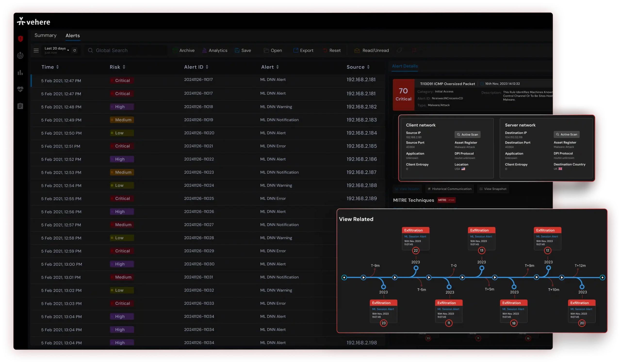The width and height of the screenshot is (621, 364).
Task: Toggle sort on Alert ID column
Action: 207,67
